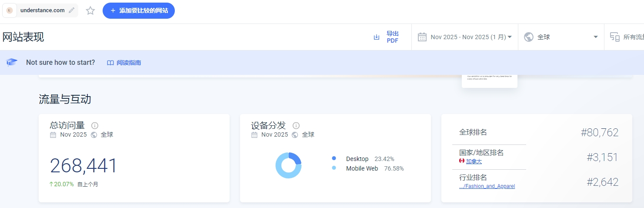
Task: Click the device distribution donut chart
Action: coord(288,165)
